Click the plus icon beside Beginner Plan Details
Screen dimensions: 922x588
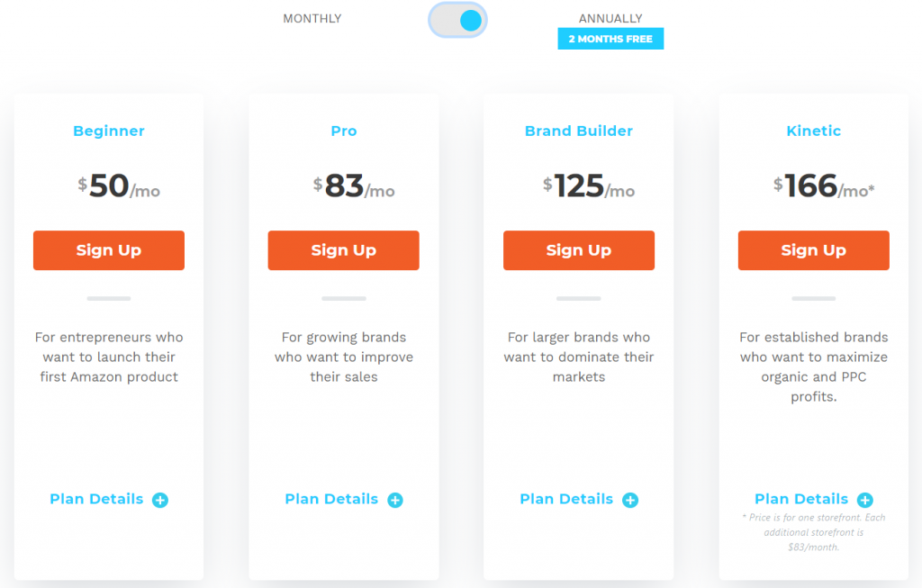point(160,500)
